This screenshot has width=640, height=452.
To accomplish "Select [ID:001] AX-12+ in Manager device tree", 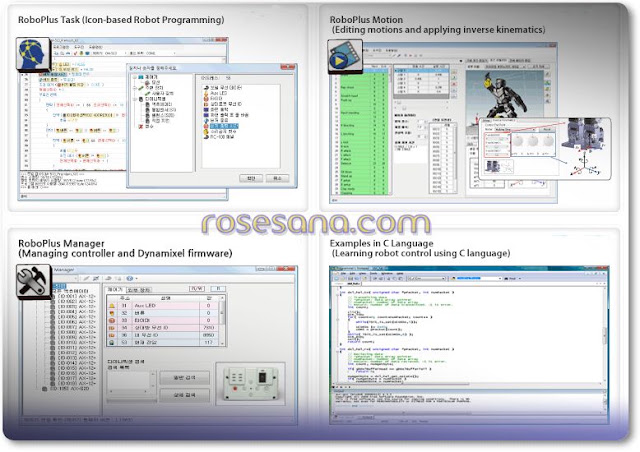I will (x=77, y=296).
